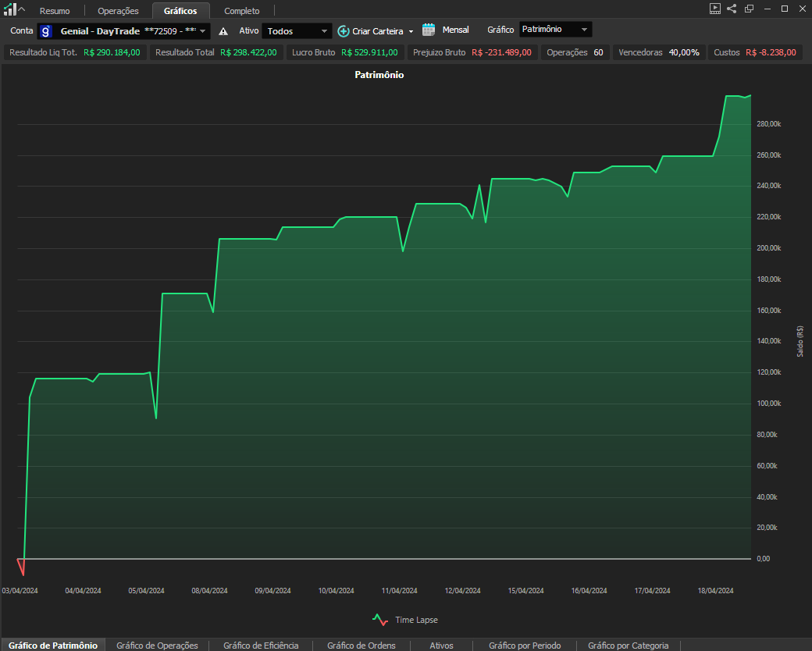812x651 pixels.
Task: Click the 200,00k axis value
Action: 769,248
